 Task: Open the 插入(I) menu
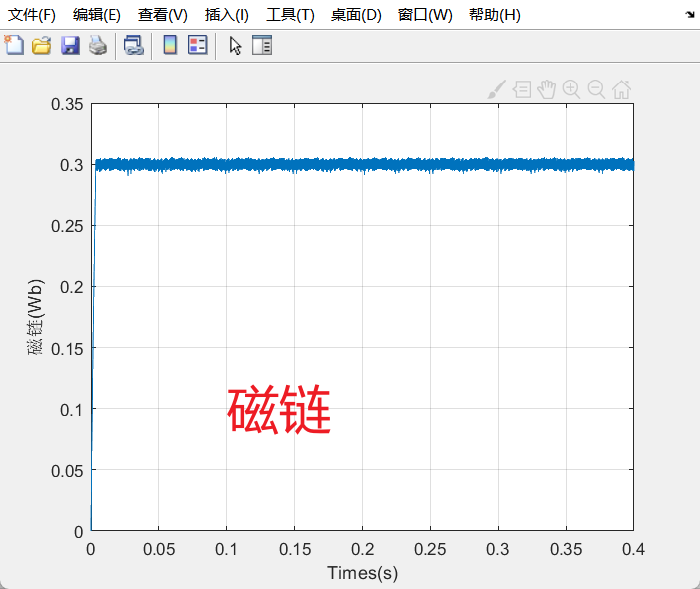[226, 15]
